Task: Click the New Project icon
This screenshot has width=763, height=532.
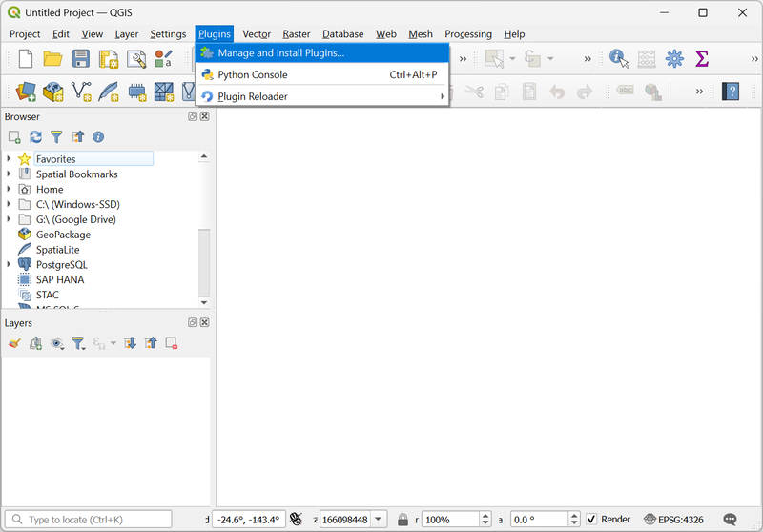Action: coord(26,59)
